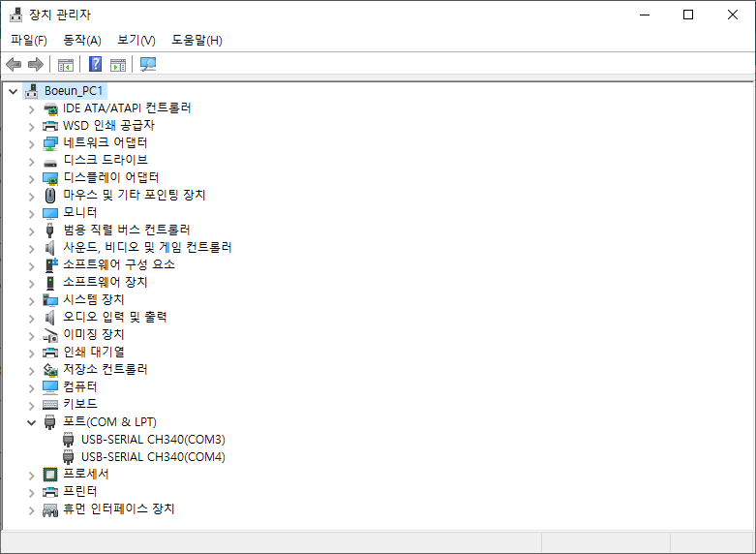Viewport: 756px width, 554px height.
Task: Expand the 시스템 장치 node arrow
Action: tap(31, 301)
